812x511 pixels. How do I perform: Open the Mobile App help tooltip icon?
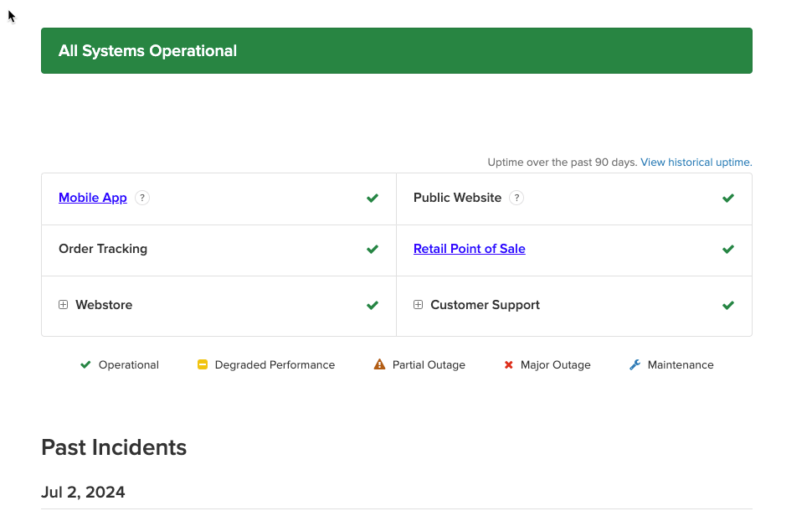tap(142, 198)
